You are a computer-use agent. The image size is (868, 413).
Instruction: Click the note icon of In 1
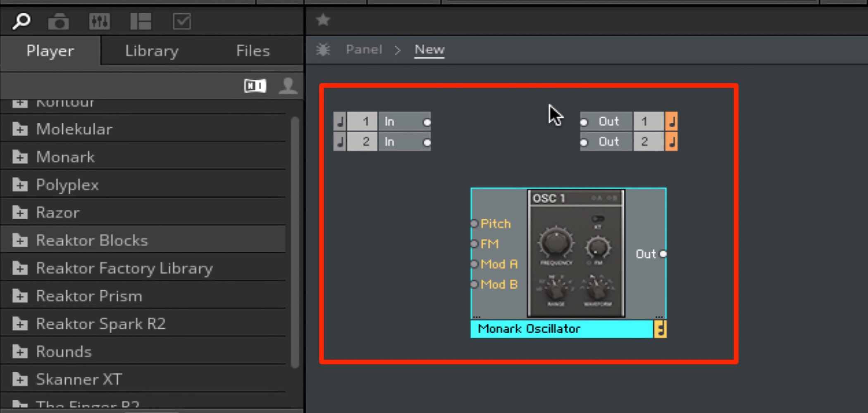[x=340, y=121]
